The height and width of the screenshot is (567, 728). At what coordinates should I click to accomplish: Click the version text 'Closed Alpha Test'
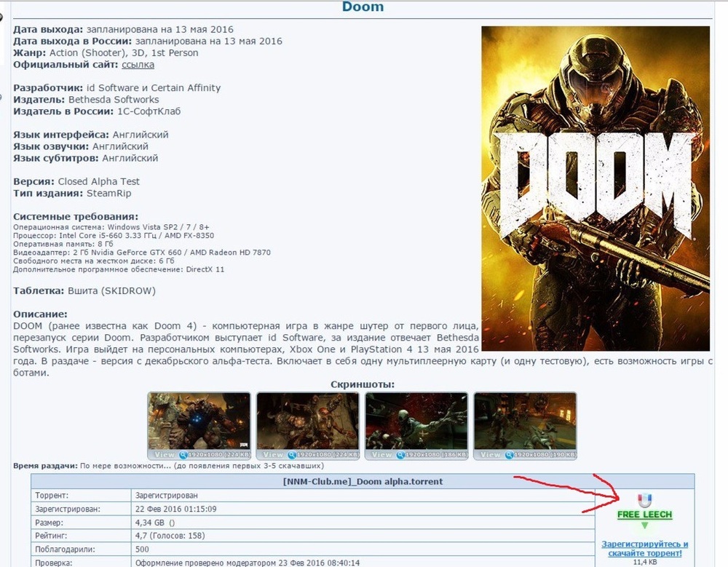98,181
